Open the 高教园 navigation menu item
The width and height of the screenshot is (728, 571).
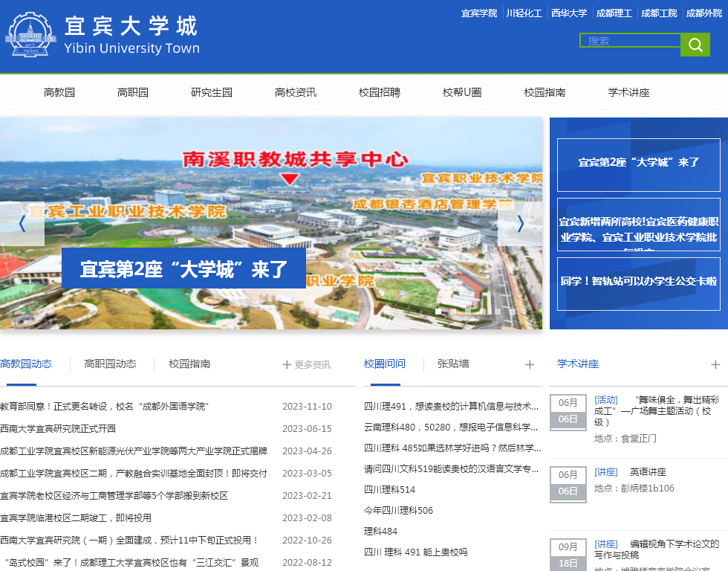tap(59, 92)
